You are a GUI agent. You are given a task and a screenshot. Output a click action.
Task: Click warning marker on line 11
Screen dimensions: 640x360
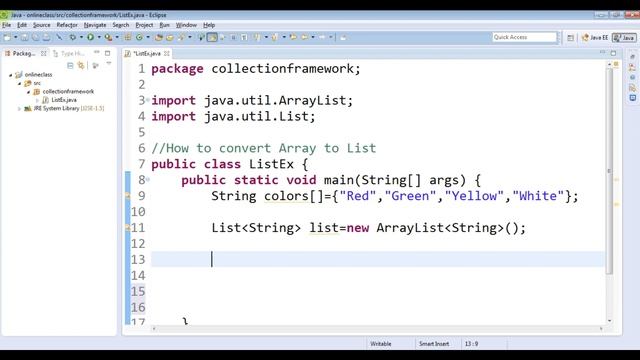[x=127, y=228]
